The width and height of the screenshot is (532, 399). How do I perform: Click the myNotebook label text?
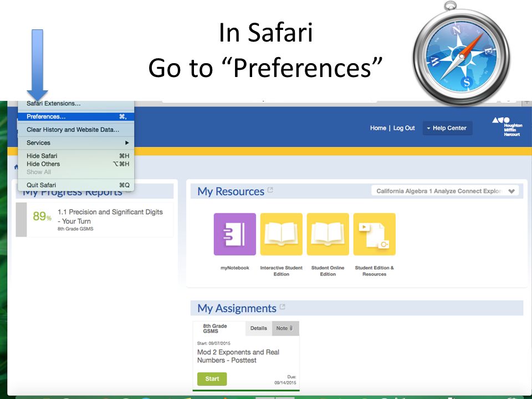(235, 268)
